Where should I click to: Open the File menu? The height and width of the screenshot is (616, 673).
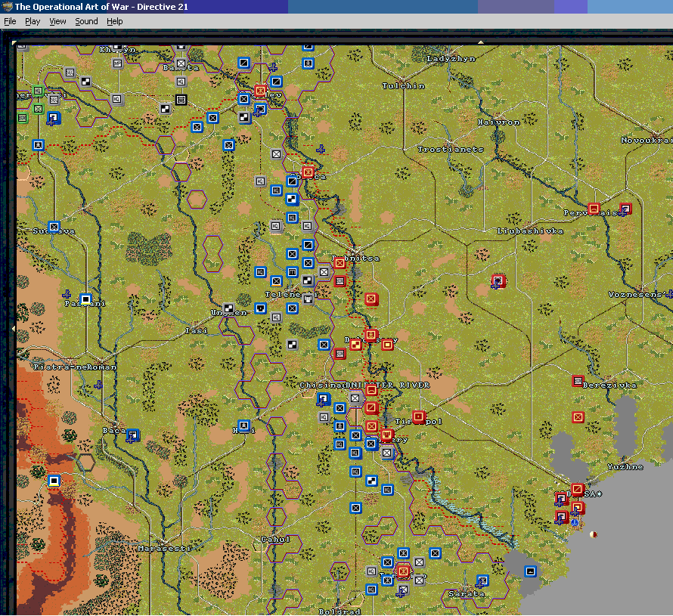(x=10, y=21)
